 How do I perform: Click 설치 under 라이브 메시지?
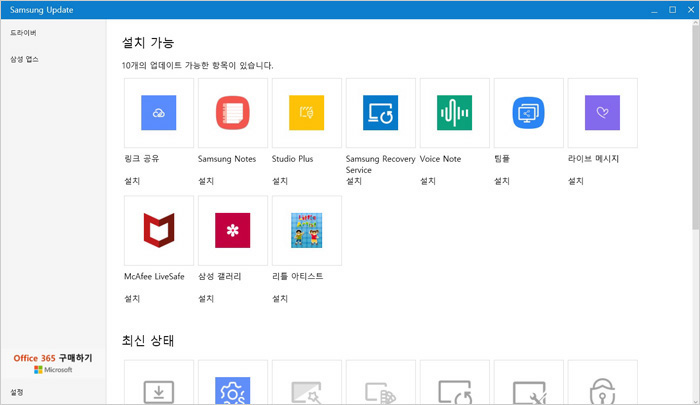576,181
